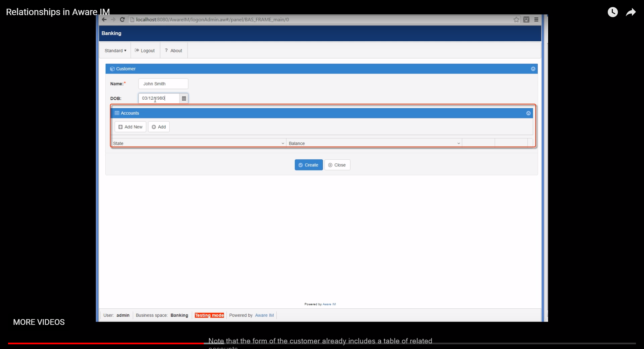Click the Add New account button
The image size is (644, 349).
[130, 127]
